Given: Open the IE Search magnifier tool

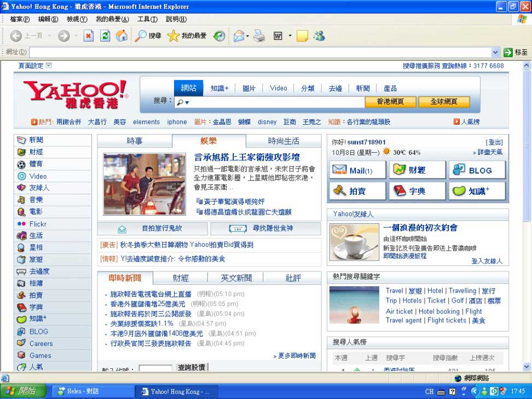Looking at the screenshot, I should click(141, 36).
